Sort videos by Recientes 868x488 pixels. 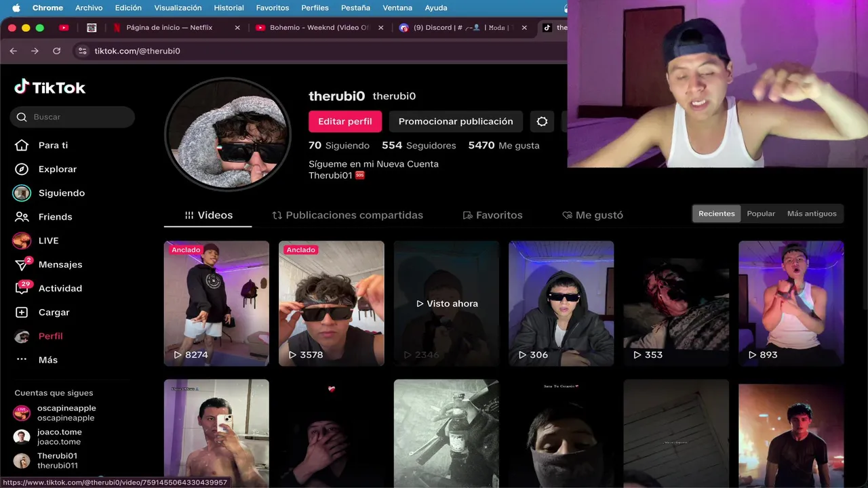717,213
